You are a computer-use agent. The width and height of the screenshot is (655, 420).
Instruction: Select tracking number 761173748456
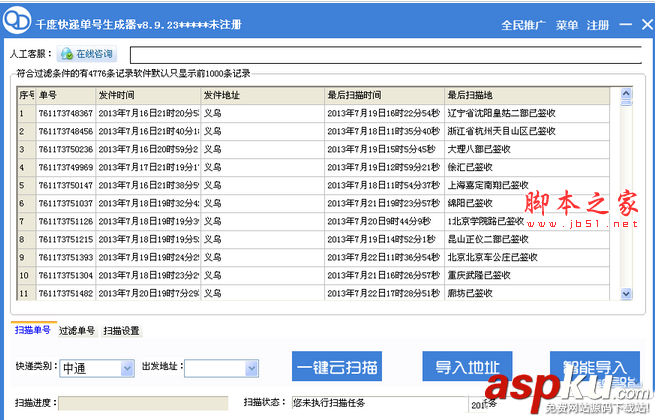pyautogui.click(x=66, y=131)
